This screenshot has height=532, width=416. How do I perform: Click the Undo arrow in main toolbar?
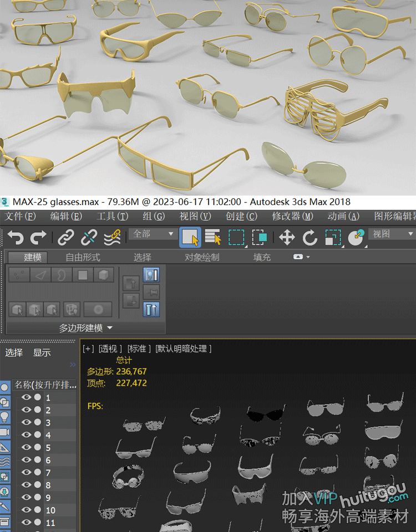coord(16,238)
